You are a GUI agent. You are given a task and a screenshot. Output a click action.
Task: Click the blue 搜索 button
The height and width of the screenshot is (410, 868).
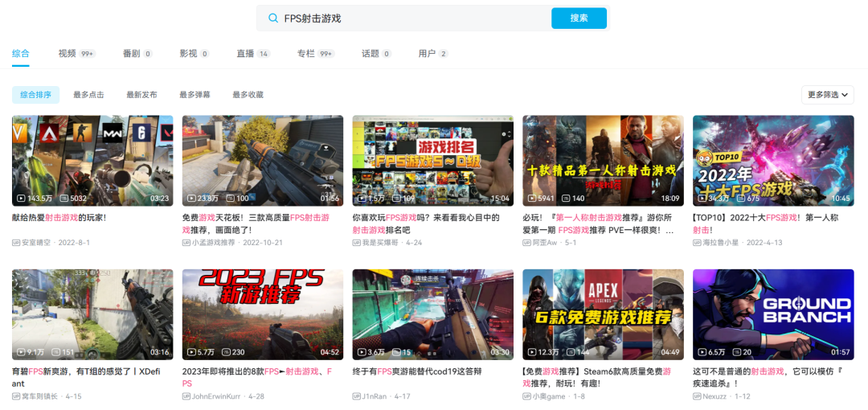pyautogui.click(x=579, y=18)
